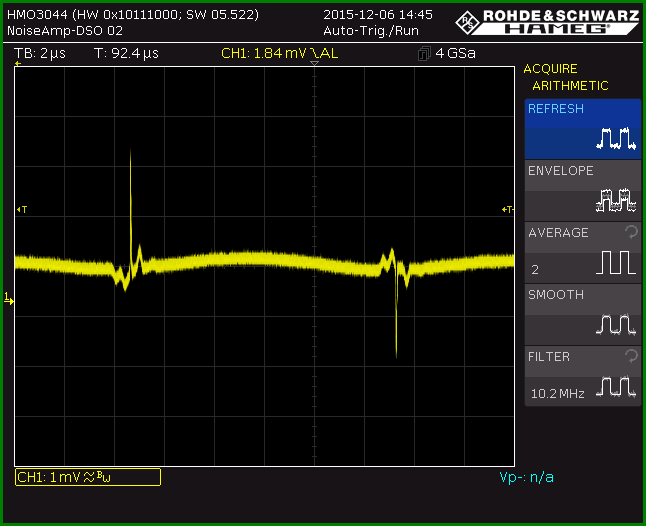
Task: Click the NoiseAmp-DSO 02 device name
Action: [x=65, y=30]
